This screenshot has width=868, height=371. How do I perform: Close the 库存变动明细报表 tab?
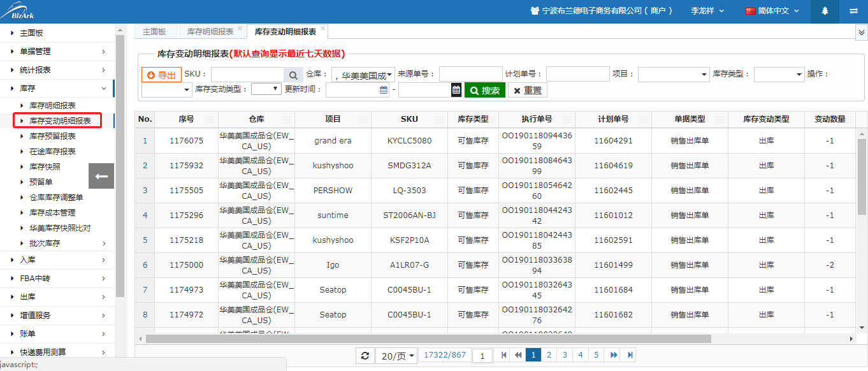point(323,29)
